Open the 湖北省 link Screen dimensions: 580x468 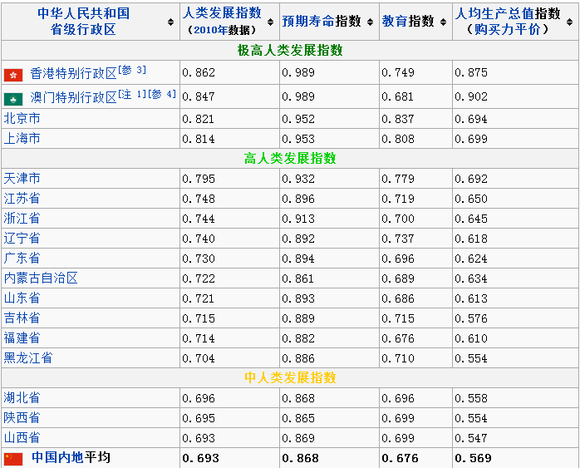[22, 398]
